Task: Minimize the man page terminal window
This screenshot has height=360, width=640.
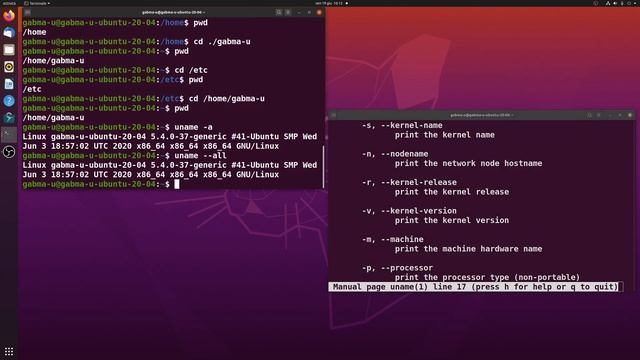Action: click(610, 115)
